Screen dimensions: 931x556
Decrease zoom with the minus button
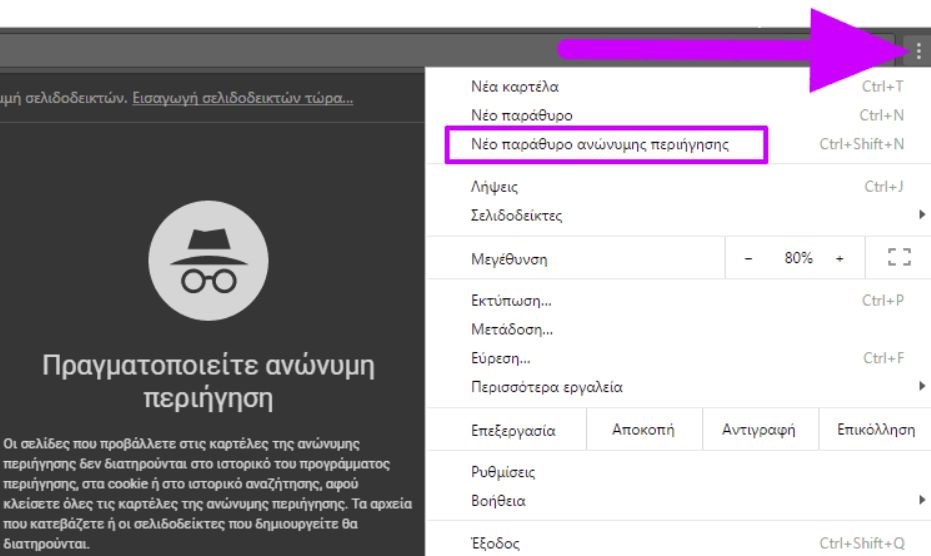[x=748, y=258]
